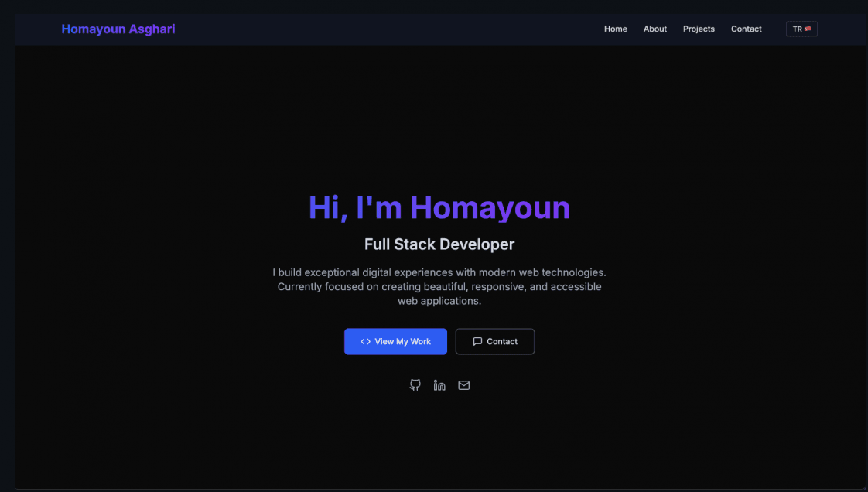Switch language with the TR toggle
The image size is (868, 492).
point(801,29)
